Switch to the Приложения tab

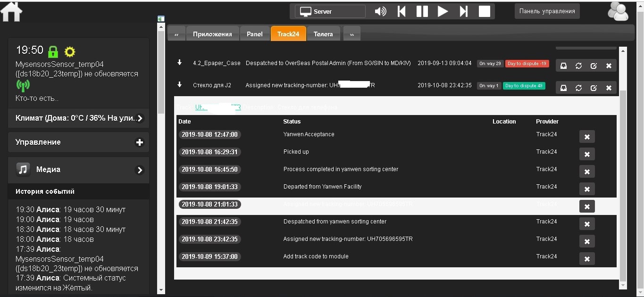tap(212, 34)
